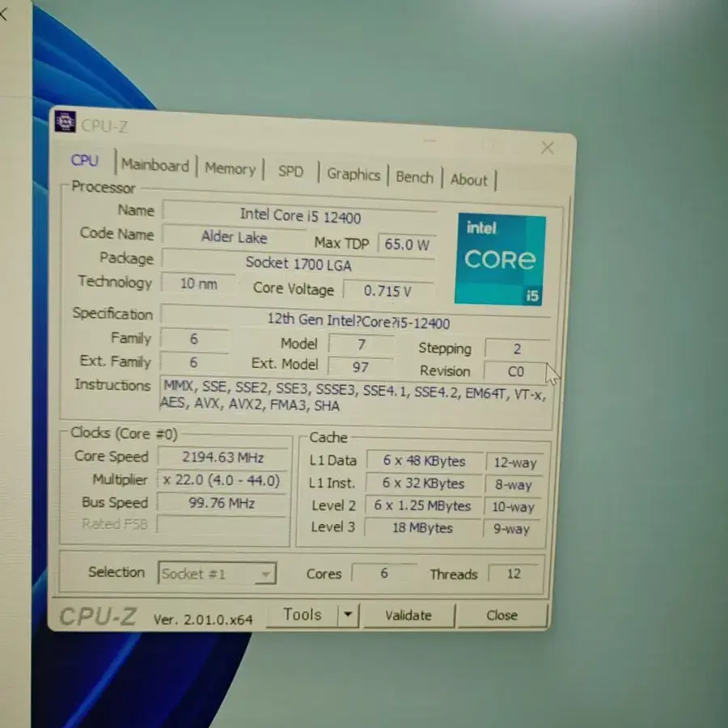Open the Graphics tab

pyautogui.click(x=353, y=174)
